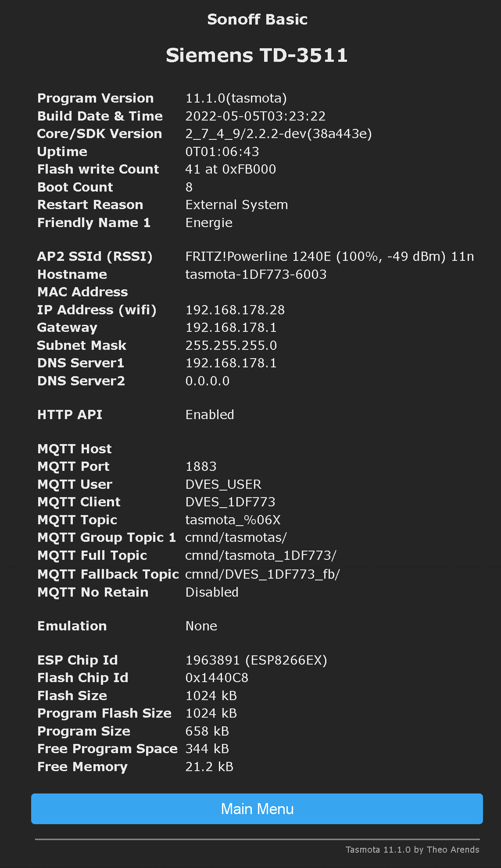Open the Tasmota by Theo Arends footer link
The image size is (501, 868).
coord(412,850)
